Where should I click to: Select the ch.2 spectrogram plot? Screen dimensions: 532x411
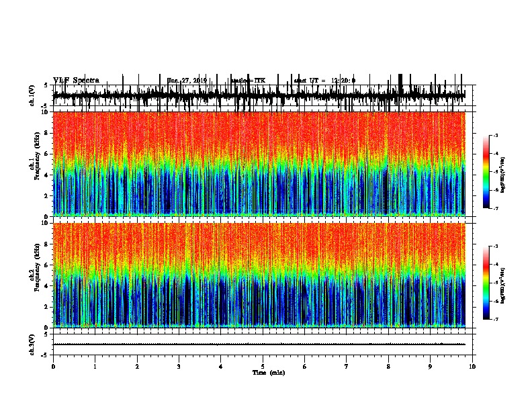click(259, 275)
